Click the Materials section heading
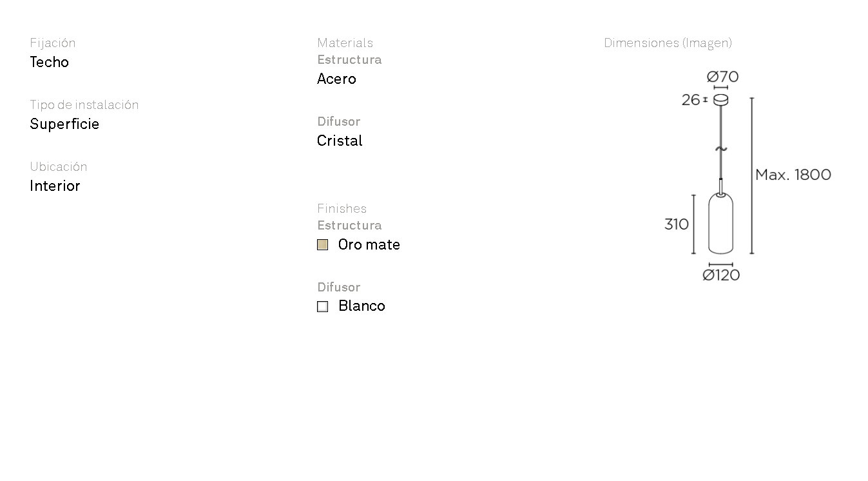This screenshot has height=481, width=868. pos(345,43)
